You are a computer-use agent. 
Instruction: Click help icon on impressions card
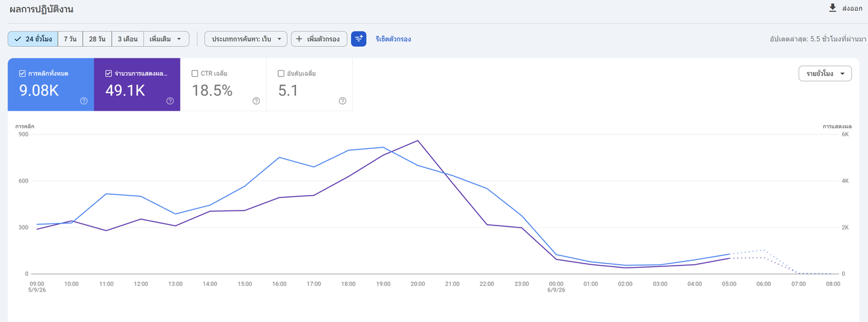[x=170, y=101]
